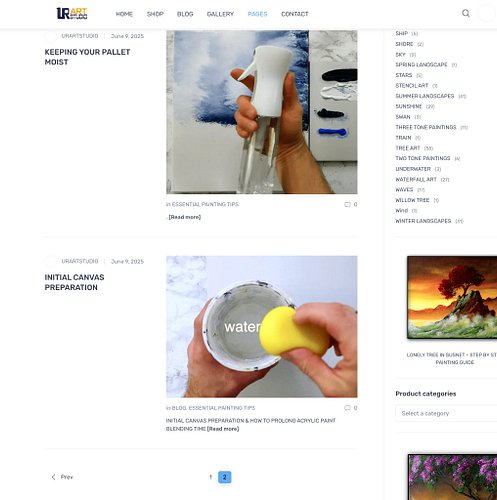Viewport: 497px width, 500px height.
Task: Select the SPRING LANDSCAPE tag
Action: [421, 65]
